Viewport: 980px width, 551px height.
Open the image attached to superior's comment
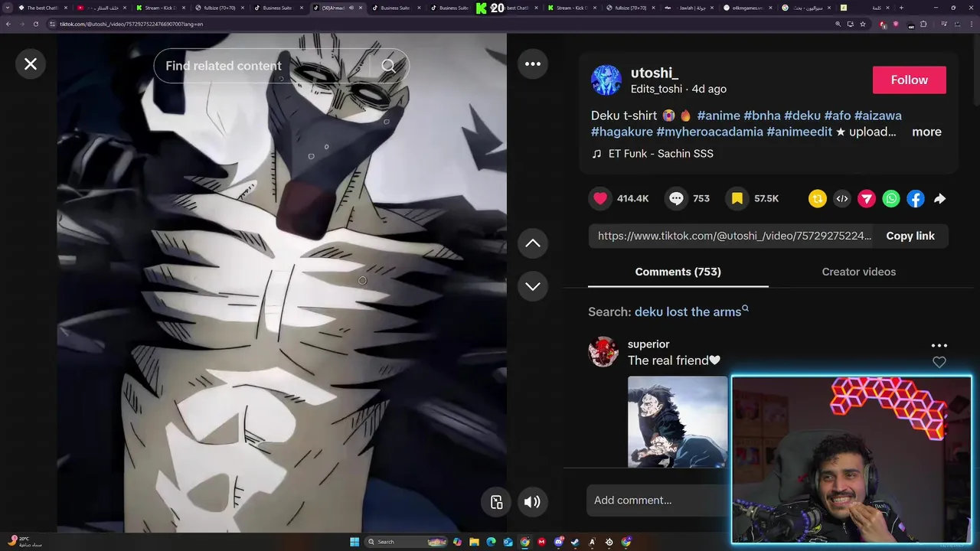pyautogui.click(x=678, y=422)
